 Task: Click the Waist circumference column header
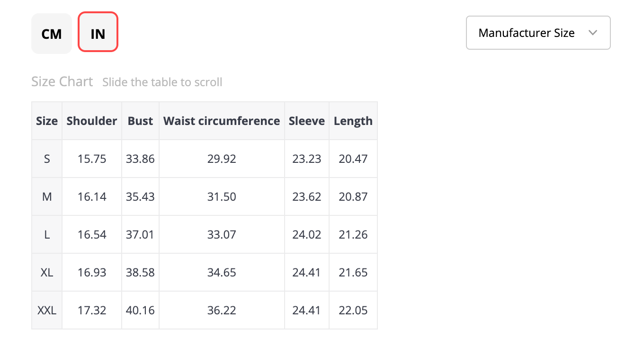click(222, 121)
